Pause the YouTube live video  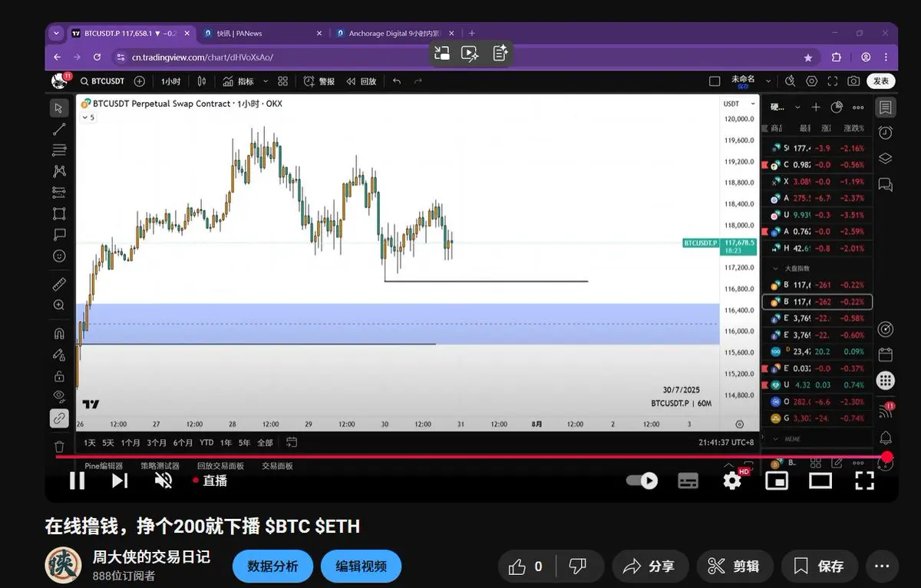78,481
